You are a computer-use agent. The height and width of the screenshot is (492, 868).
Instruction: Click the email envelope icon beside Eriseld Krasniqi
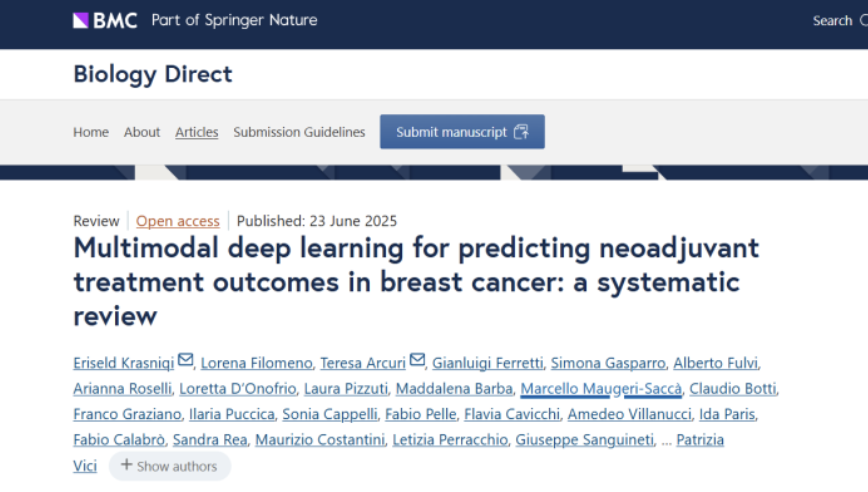click(185, 360)
